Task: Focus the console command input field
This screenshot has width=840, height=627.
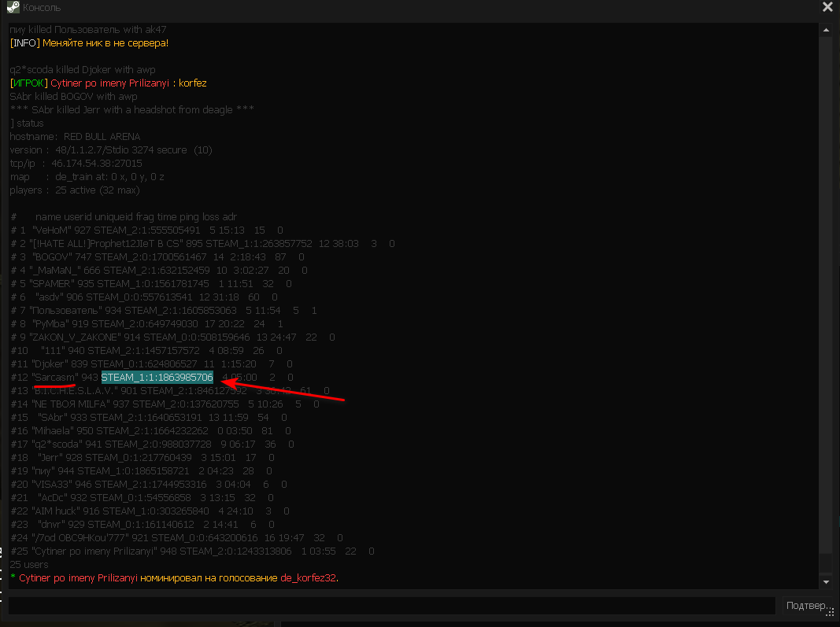Action: [391, 606]
